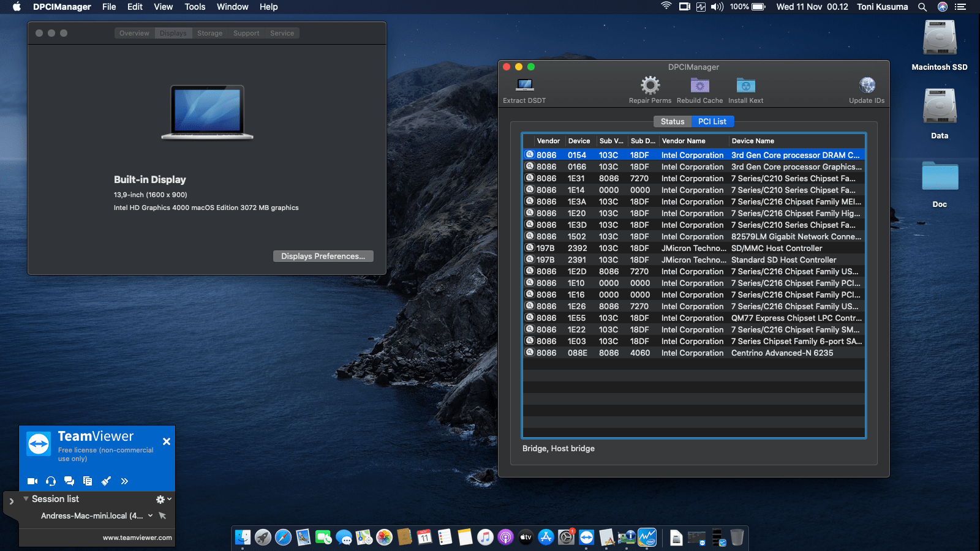Select the Centrino Advanced-N 6235 row

click(782, 353)
